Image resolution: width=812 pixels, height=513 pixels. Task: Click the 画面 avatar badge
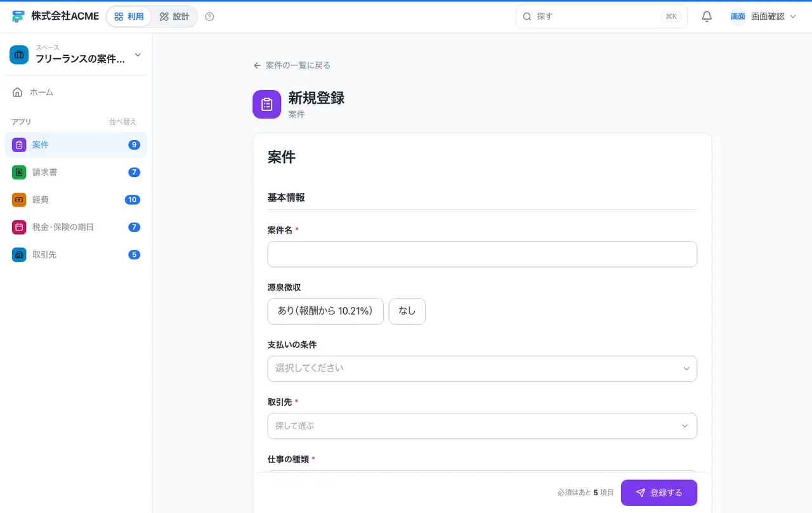(738, 16)
